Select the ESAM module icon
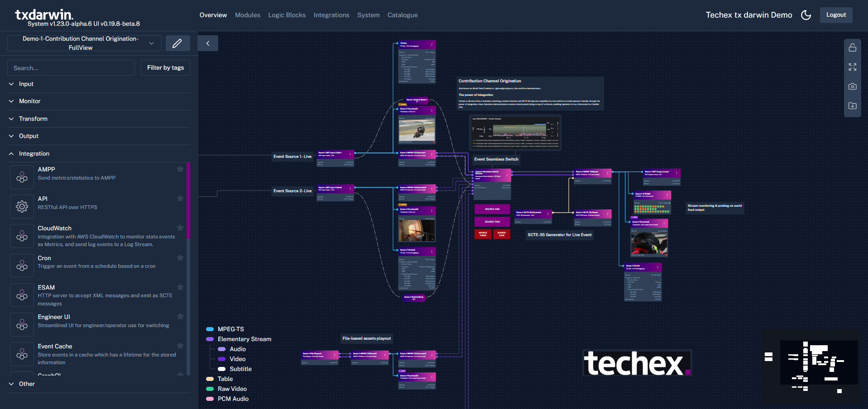Viewport: 868px width, 409px height. pyautogui.click(x=22, y=295)
